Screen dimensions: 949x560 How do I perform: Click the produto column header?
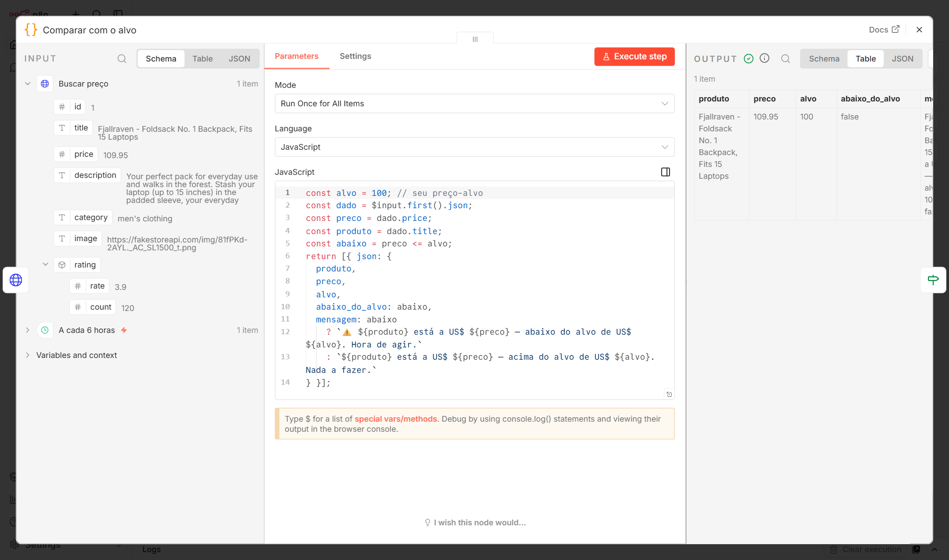(721, 99)
